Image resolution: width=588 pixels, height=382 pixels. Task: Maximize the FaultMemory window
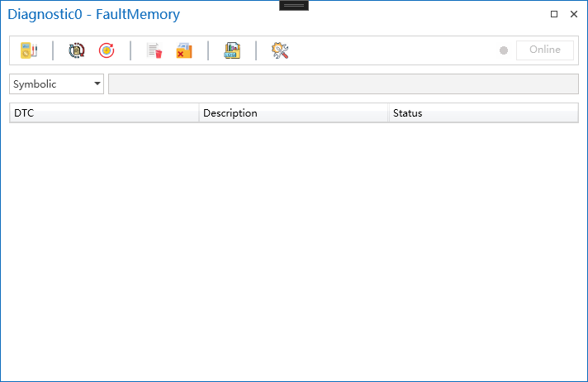[x=554, y=15]
